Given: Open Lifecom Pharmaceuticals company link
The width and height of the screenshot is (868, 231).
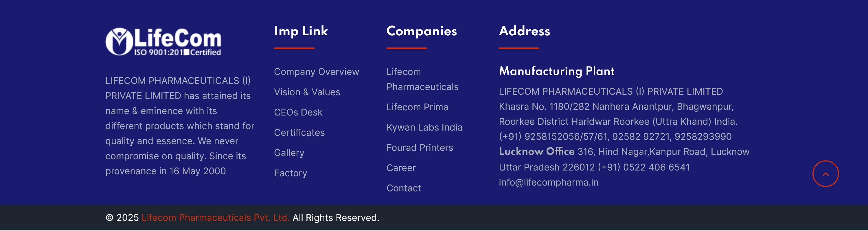Looking at the screenshot, I should [422, 79].
